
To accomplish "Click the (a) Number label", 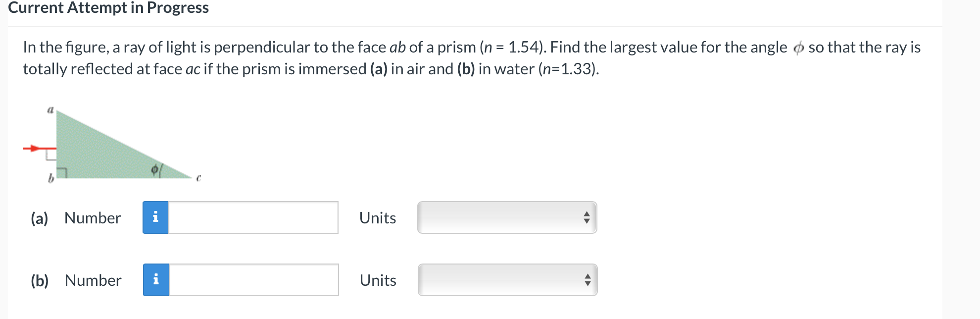I will click(76, 218).
